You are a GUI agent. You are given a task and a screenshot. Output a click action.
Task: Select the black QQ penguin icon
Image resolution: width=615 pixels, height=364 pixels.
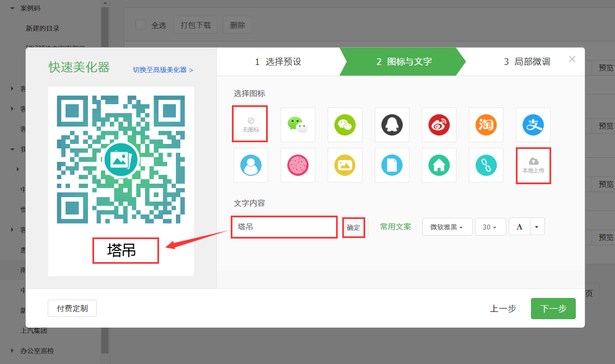pyautogui.click(x=392, y=124)
